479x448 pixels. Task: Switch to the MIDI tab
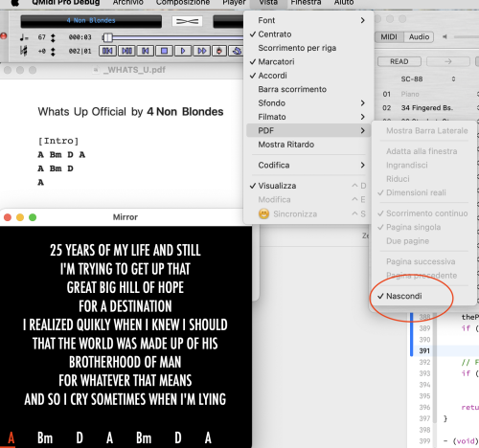tap(389, 37)
